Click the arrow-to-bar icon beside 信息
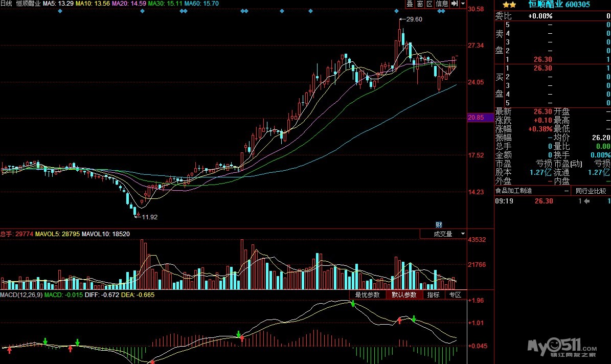Image resolution: width=611 pixels, height=364 pixels. tap(454, 4)
